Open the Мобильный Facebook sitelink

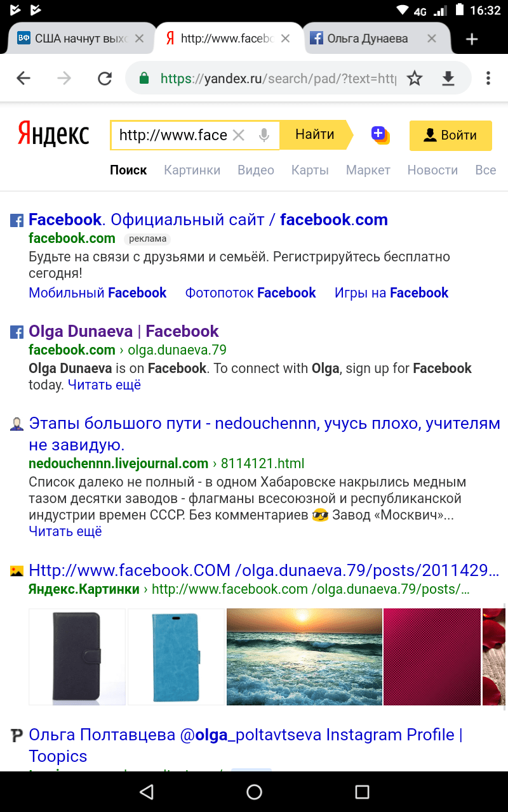point(97,292)
